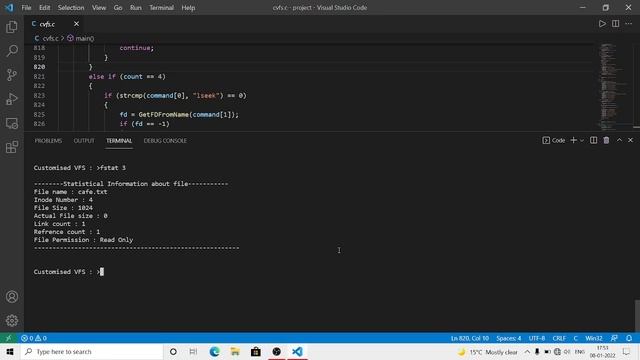Viewport: 640px width, 360px height.
Task: Open the Go menu
Action: [118, 8]
